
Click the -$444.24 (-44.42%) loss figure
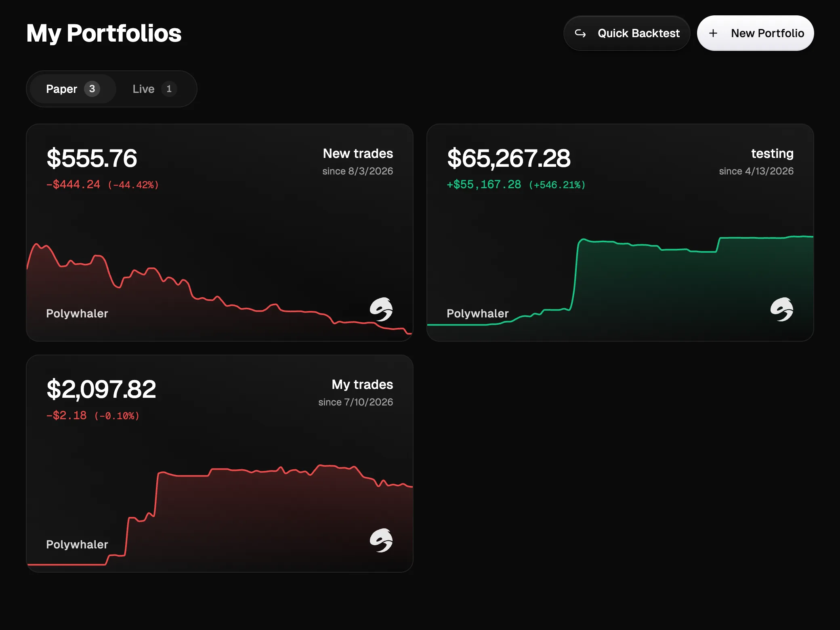(103, 185)
